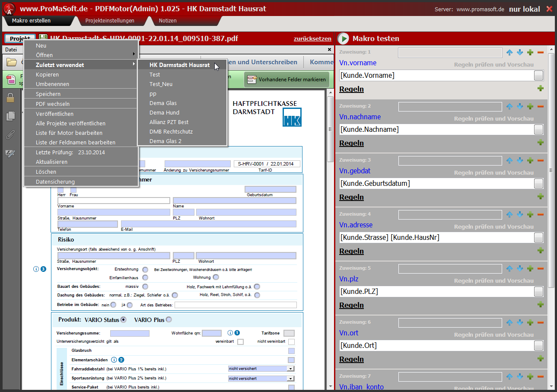Screen dimensions: 557x392
Task: Expand the Öffnen submenu
Action: point(81,55)
